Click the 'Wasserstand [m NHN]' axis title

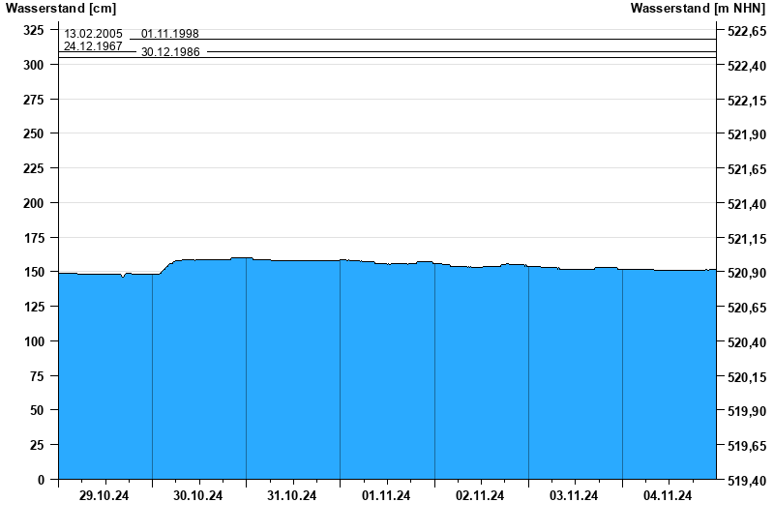(698, 9)
